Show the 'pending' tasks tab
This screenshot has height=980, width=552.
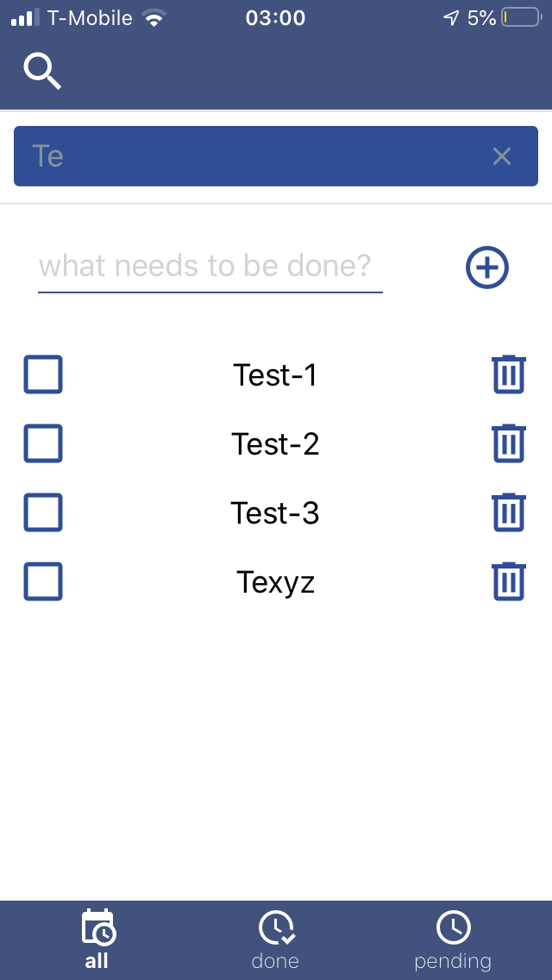(x=453, y=940)
